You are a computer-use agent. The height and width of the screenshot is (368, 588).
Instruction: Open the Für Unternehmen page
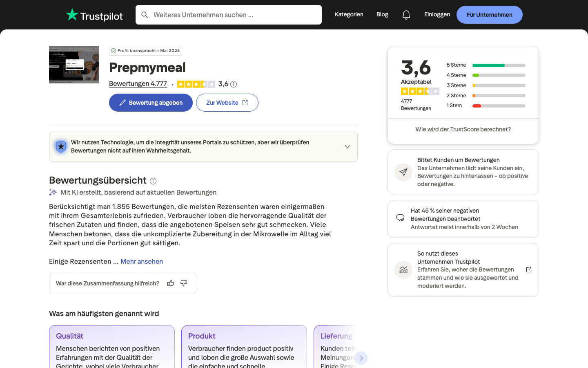pos(490,15)
